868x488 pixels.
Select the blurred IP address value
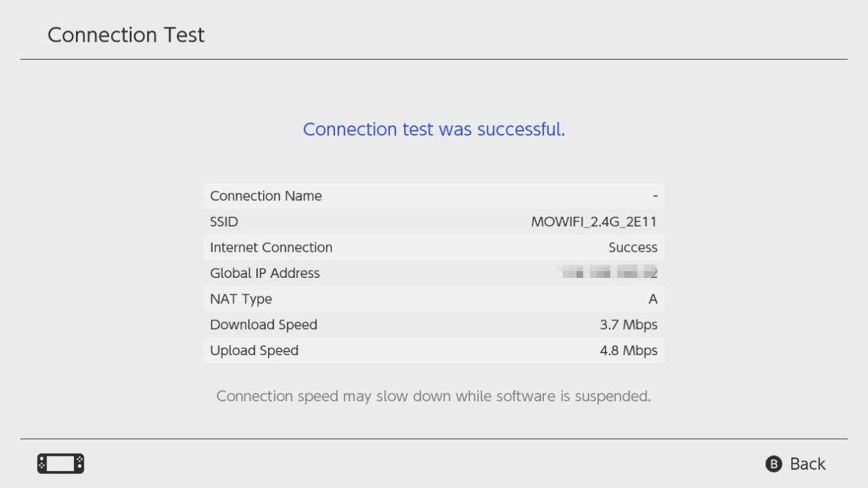pyautogui.click(x=608, y=273)
